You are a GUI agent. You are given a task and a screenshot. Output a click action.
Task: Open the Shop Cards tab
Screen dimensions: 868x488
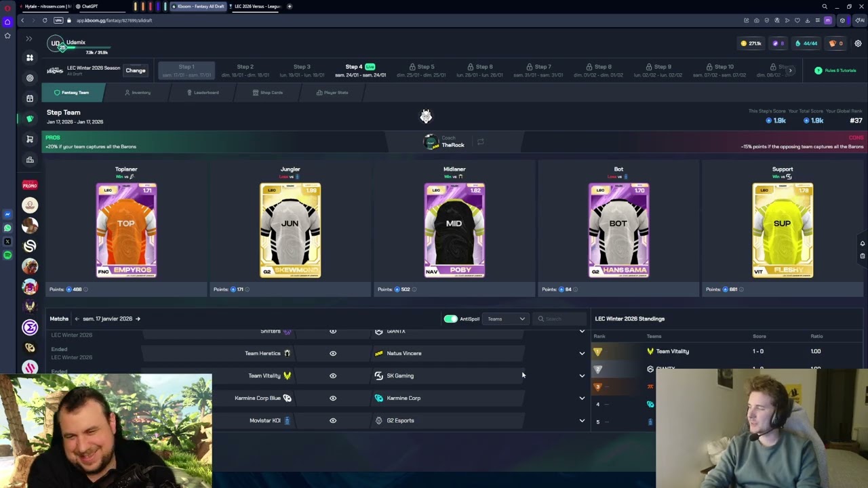[x=268, y=92]
